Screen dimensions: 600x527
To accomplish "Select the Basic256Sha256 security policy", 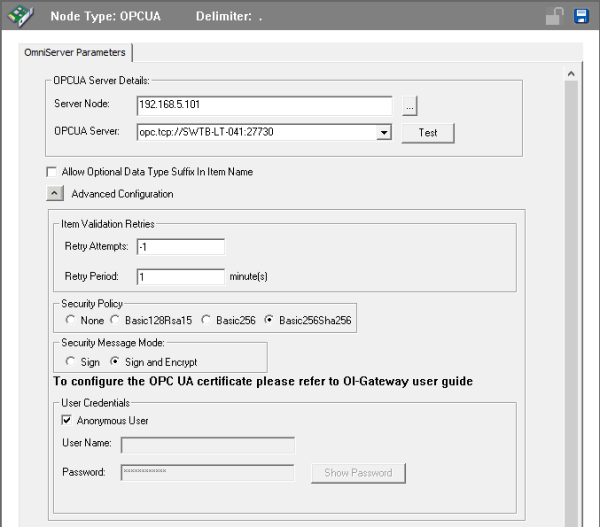I will [x=269, y=320].
